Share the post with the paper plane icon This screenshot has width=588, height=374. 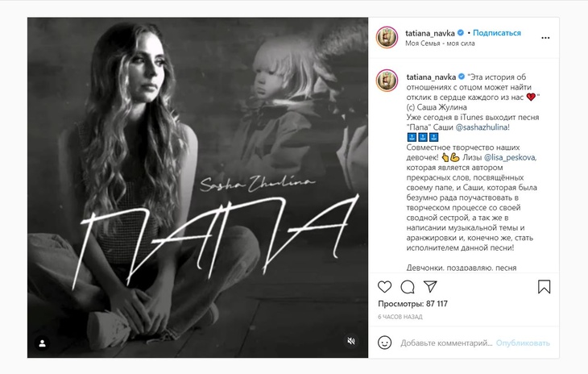tap(430, 287)
